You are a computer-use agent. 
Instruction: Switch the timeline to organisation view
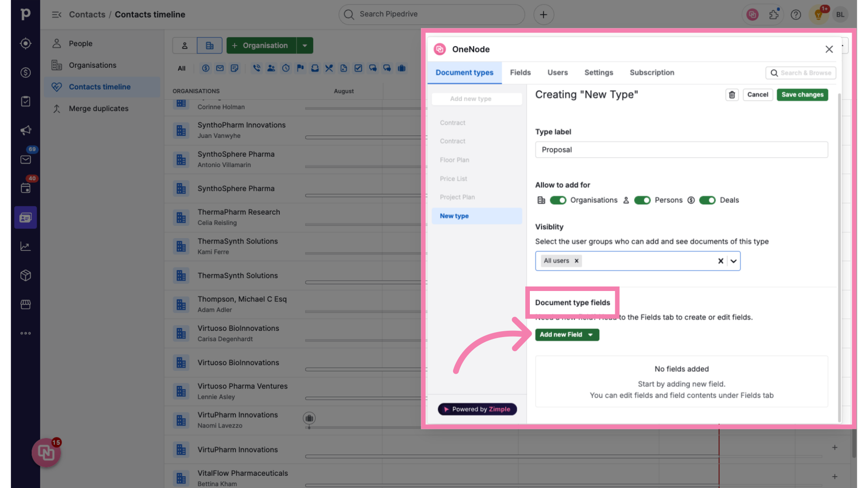[209, 45]
